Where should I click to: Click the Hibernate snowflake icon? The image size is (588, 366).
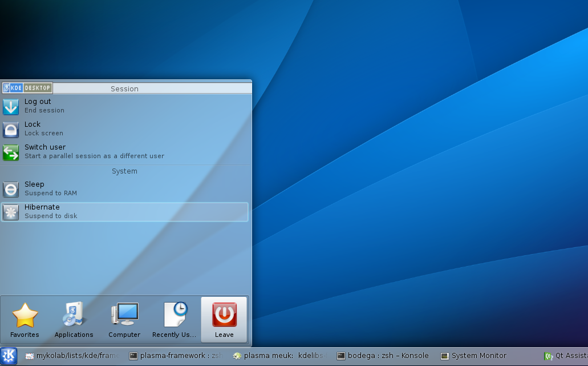pos(11,212)
